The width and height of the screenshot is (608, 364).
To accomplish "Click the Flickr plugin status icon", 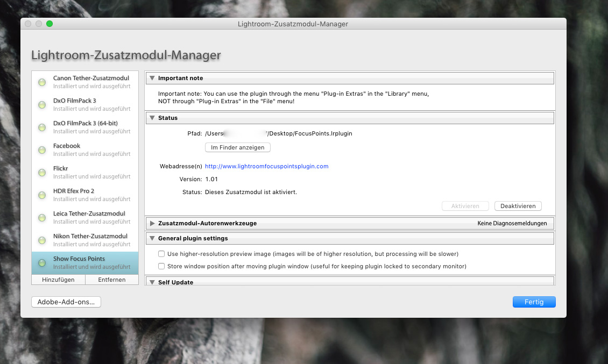I will (x=42, y=173).
